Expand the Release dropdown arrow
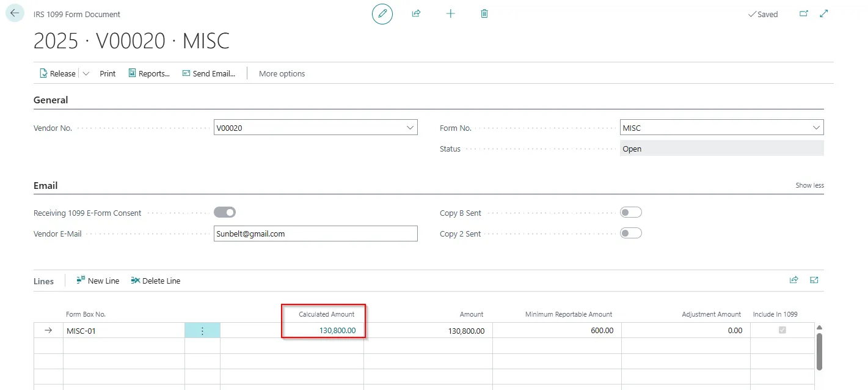Viewport: 868px width, 390px height. [86, 73]
